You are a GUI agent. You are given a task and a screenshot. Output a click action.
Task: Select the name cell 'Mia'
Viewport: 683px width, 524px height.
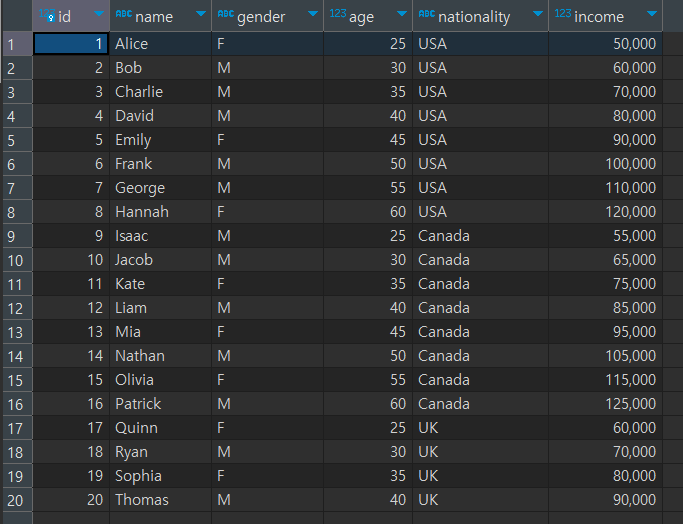tap(160, 331)
